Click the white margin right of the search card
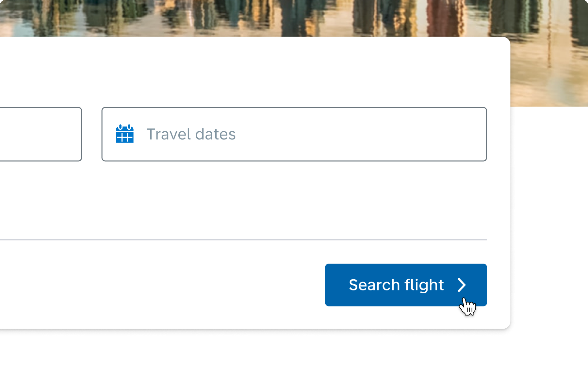This screenshot has height=392, width=588. pyautogui.click(x=549, y=216)
